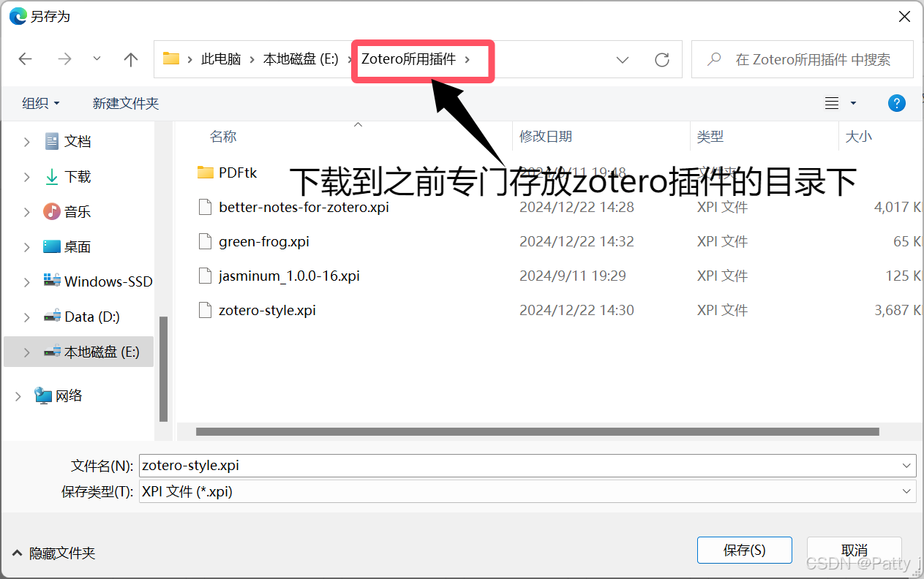The width and height of the screenshot is (924, 579).
Task: Expand the Windows-SSD tree node
Action: (x=27, y=281)
